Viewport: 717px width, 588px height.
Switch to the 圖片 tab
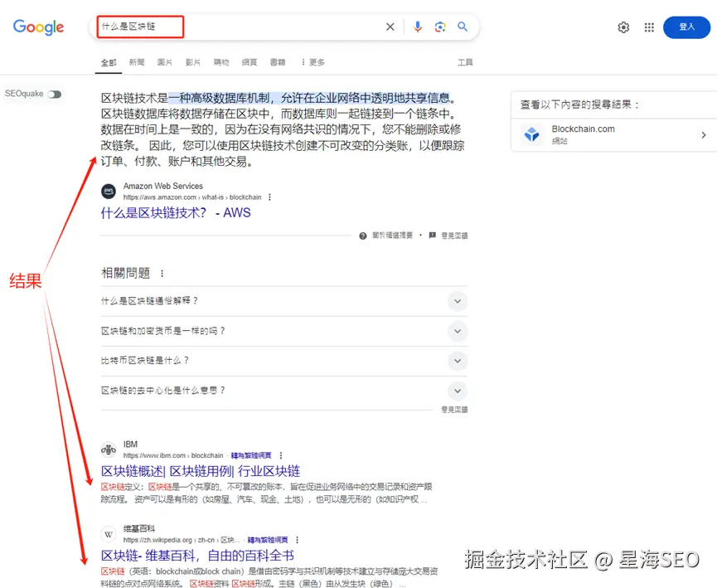pos(165,62)
